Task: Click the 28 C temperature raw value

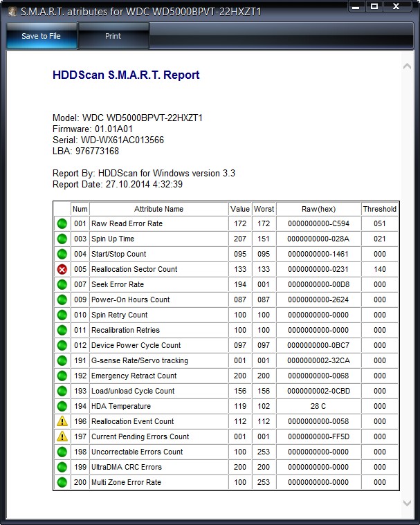Action: click(318, 406)
